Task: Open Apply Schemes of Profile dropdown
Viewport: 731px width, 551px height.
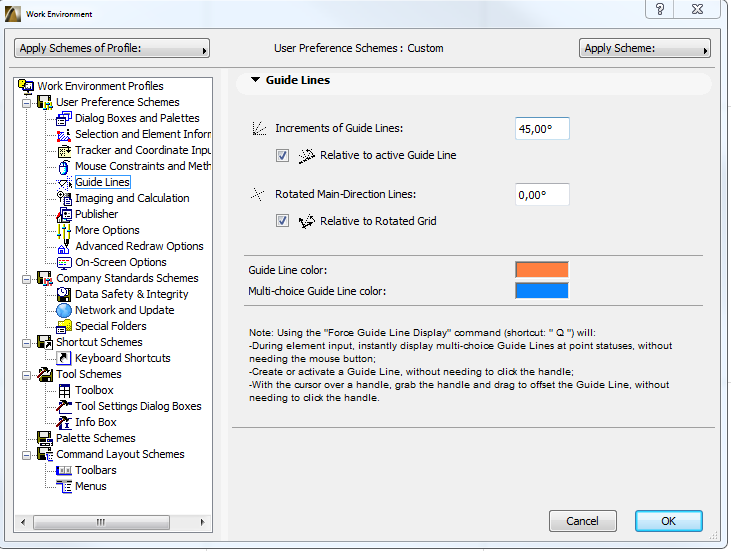Action: [x=112, y=48]
